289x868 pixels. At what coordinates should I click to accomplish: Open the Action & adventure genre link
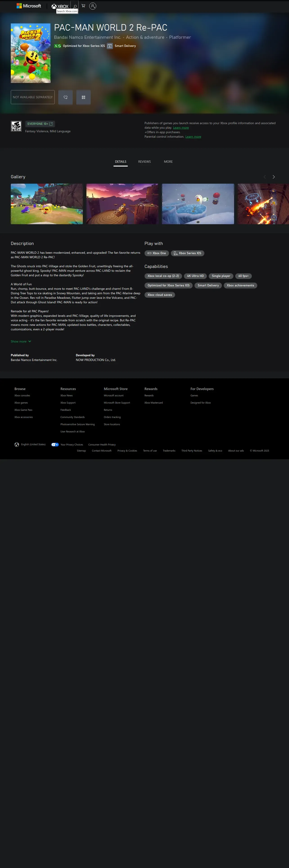tap(145, 37)
